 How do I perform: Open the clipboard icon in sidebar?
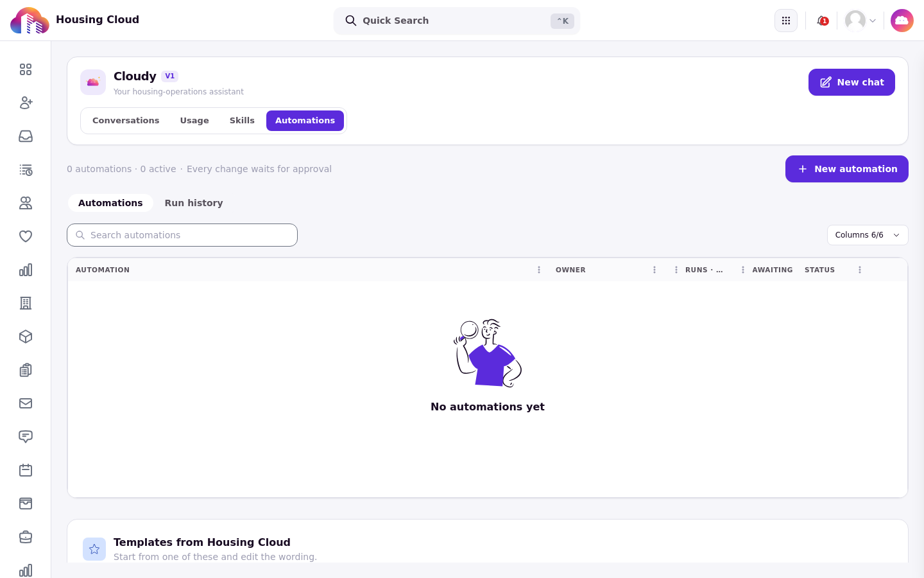pos(26,370)
